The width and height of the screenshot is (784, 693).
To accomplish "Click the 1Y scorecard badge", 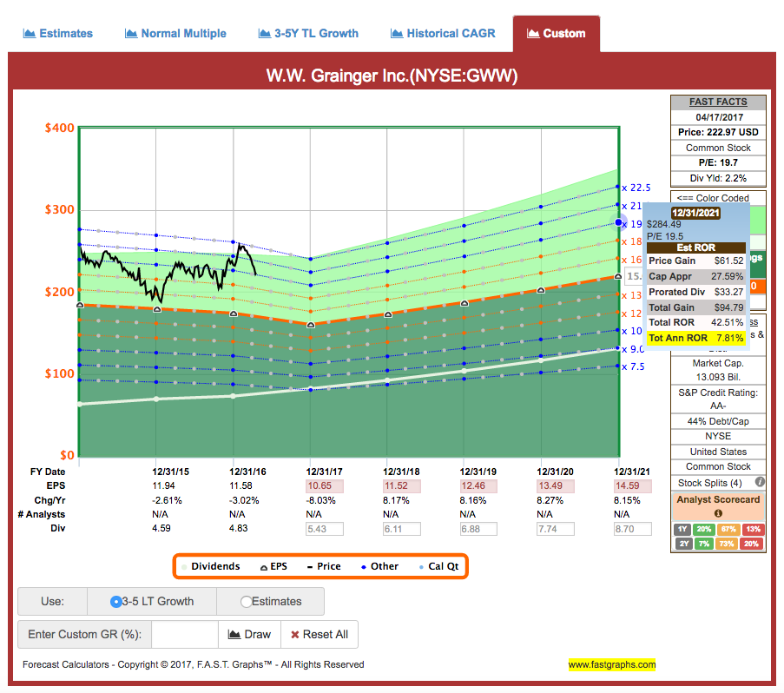I will (x=682, y=529).
